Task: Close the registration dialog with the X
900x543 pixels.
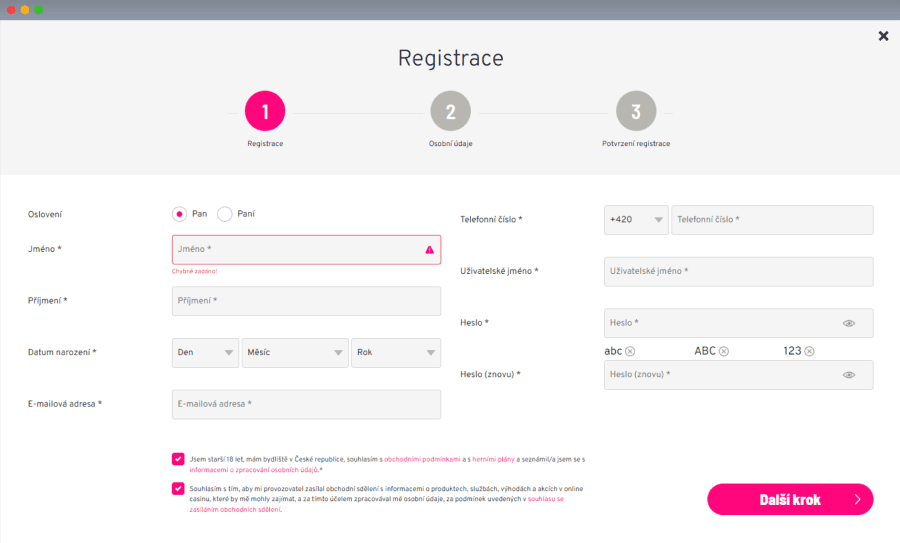Action: (x=883, y=36)
